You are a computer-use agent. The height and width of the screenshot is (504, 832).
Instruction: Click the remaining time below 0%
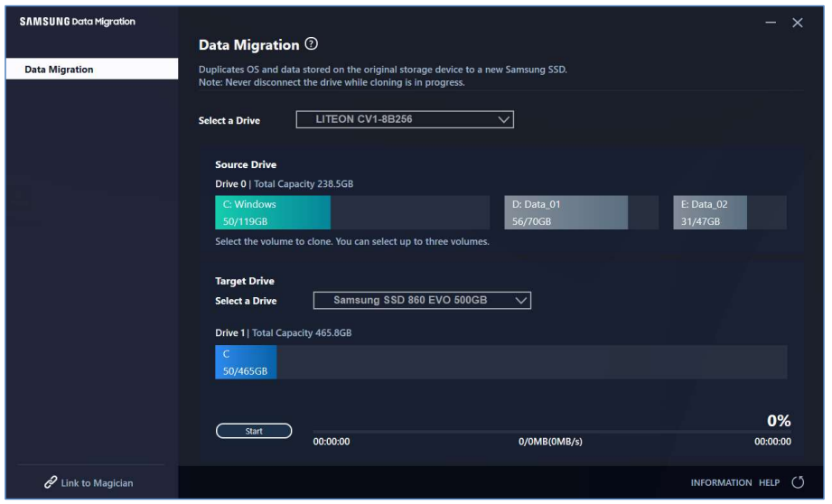[x=772, y=442]
